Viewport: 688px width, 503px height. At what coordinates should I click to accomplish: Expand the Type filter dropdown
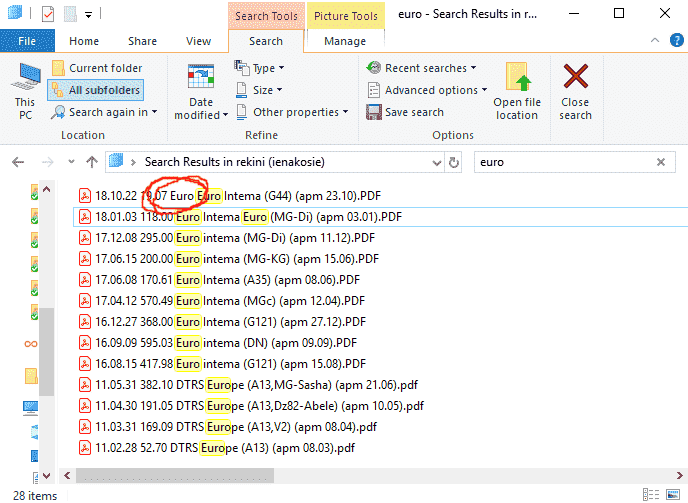coord(260,68)
